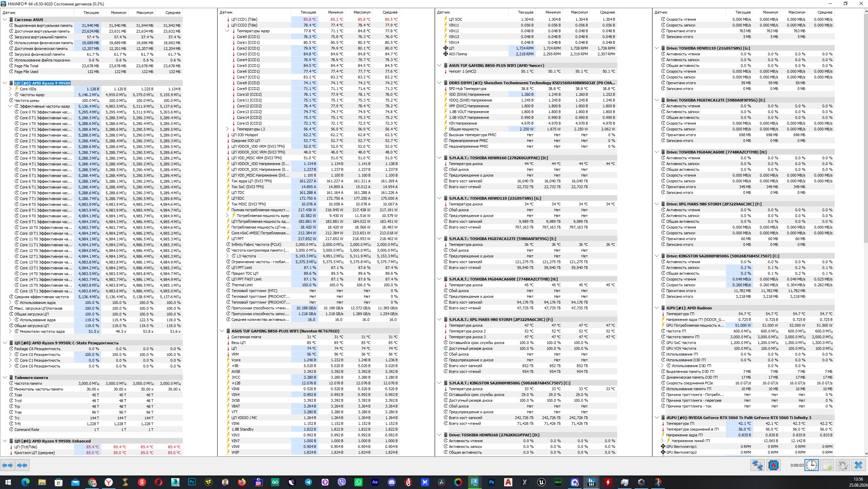Open sensor settings gear icon
The width and height of the screenshot is (868, 489).
[x=843, y=465]
